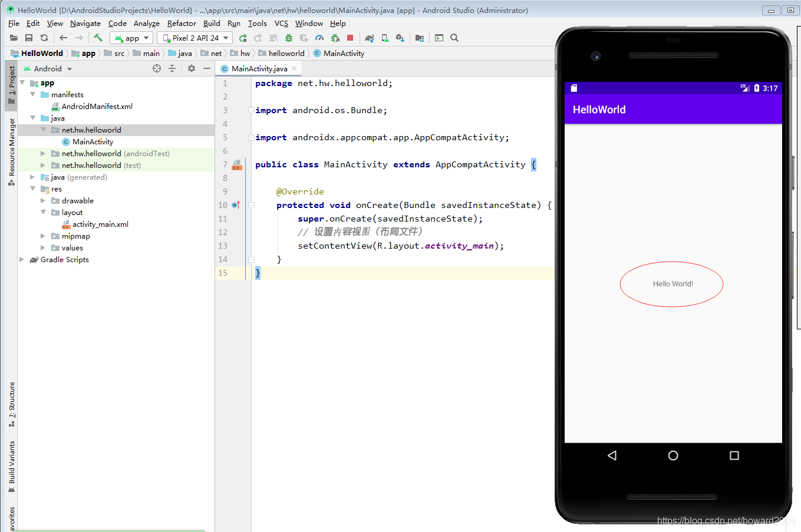Open the Project Structure icon
Image resolution: width=801 pixels, height=532 pixels.
tap(420, 38)
